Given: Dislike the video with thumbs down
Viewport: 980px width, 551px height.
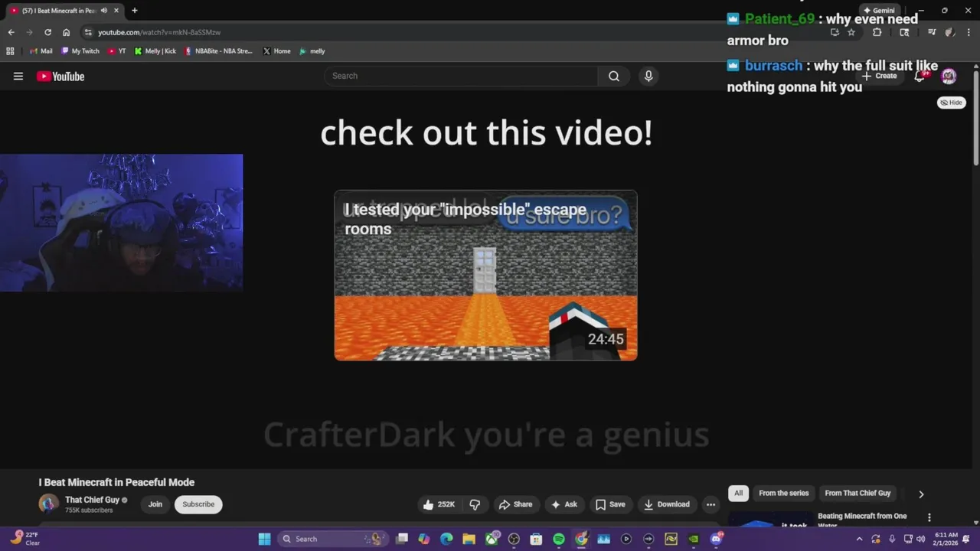Looking at the screenshot, I should pyautogui.click(x=475, y=504).
